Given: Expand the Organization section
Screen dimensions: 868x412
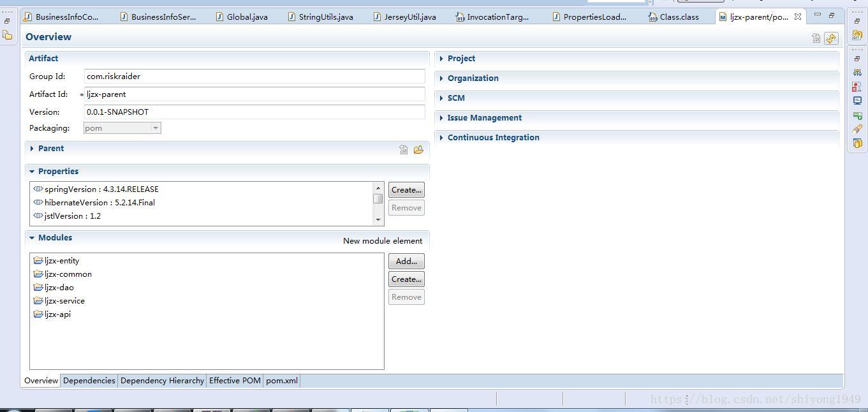Looking at the screenshot, I should 441,78.
